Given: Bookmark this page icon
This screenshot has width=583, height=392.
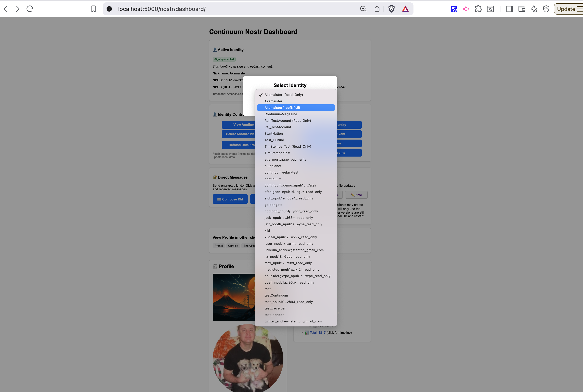Looking at the screenshot, I should [93, 9].
